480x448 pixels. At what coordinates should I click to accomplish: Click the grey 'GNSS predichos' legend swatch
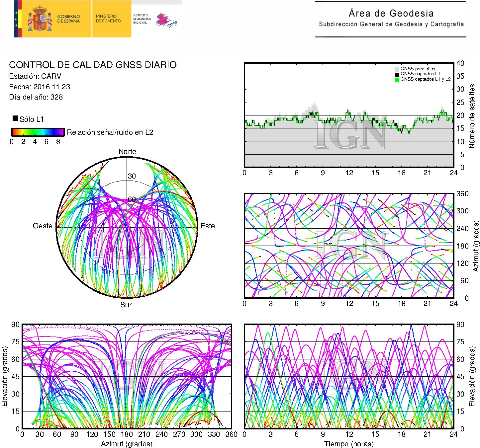(397, 69)
